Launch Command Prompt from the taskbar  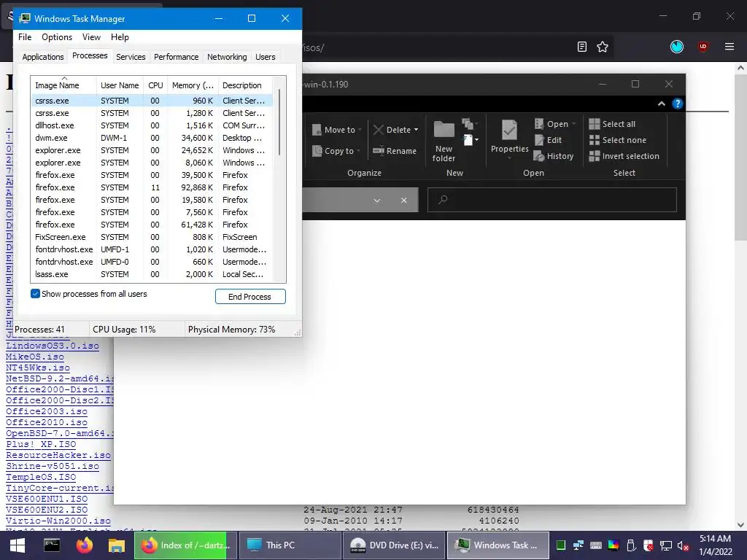click(x=52, y=545)
